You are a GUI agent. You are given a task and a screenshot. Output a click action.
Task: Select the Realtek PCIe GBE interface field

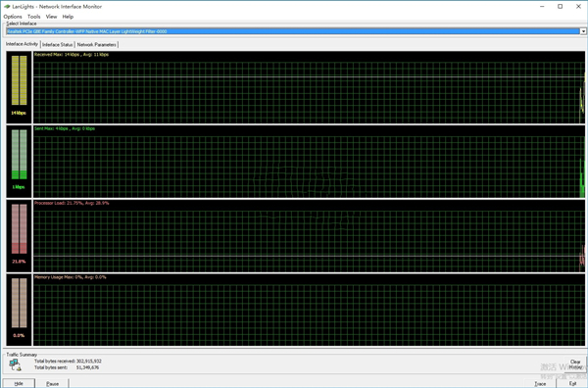point(293,31)
